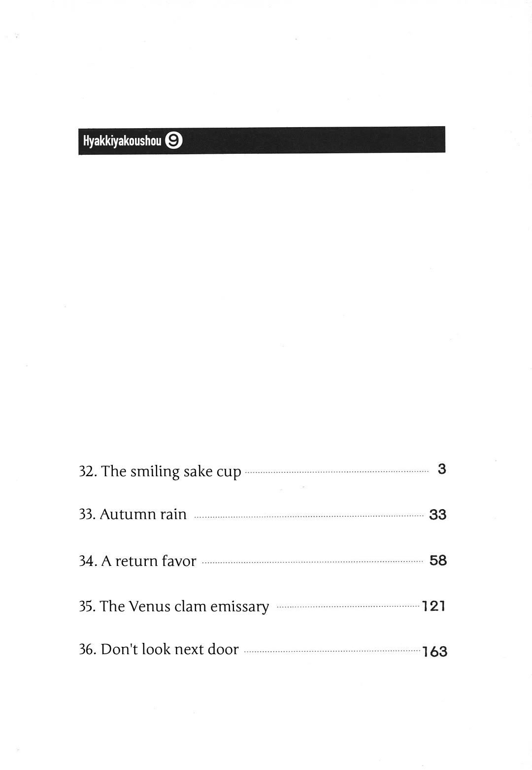Click the black header banner bar

click(x=262, y=140)
